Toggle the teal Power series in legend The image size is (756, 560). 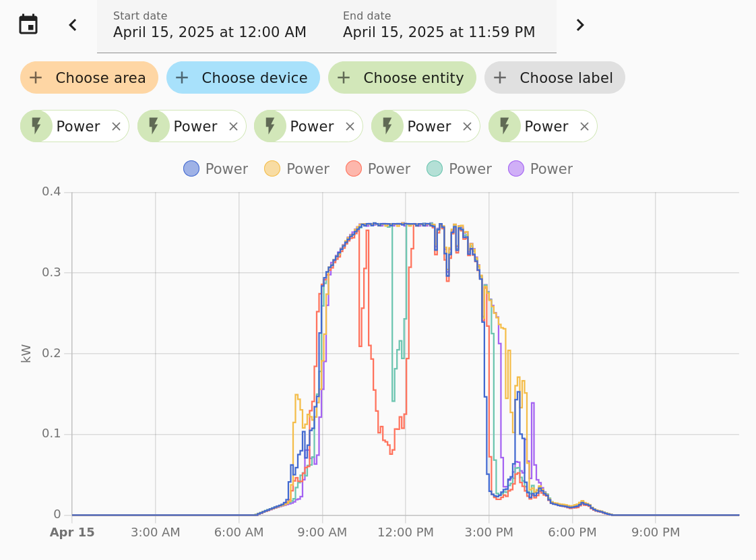459,168
